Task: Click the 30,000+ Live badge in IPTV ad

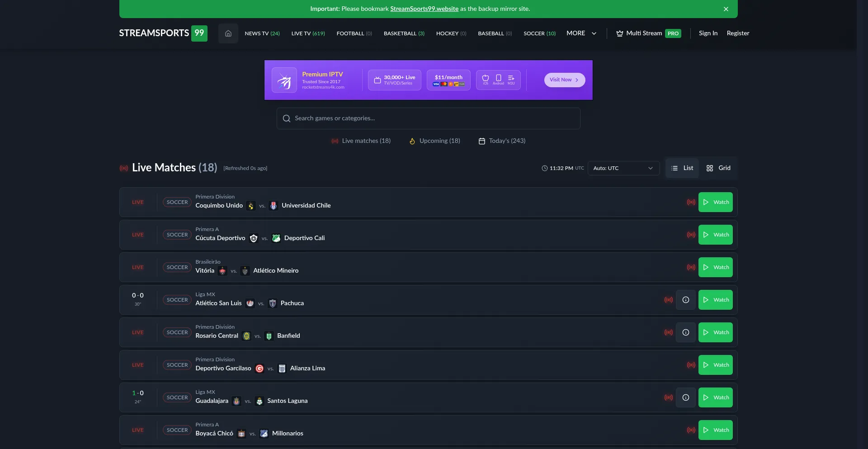Action: coord(395,80)
